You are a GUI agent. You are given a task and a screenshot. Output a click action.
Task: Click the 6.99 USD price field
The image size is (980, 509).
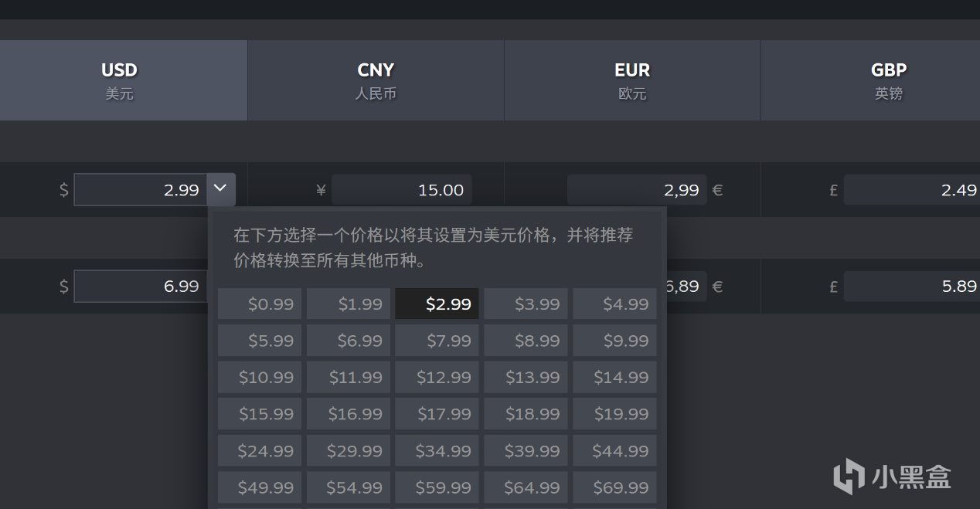141,286
